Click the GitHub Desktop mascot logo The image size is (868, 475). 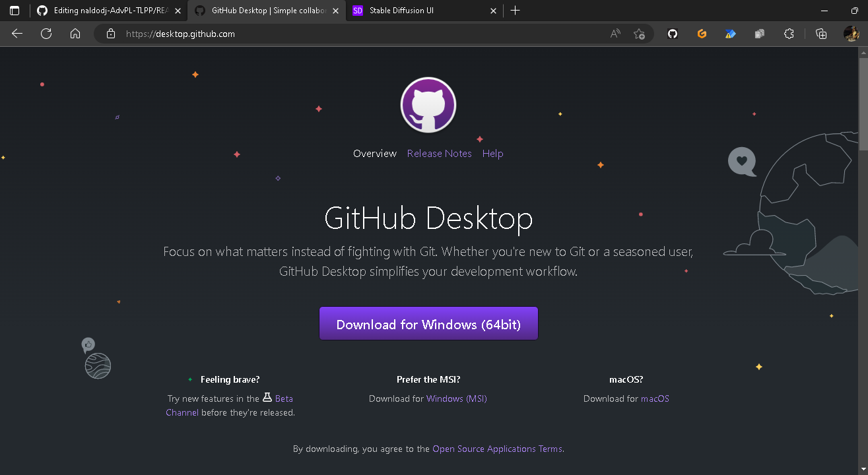(x=428, y=104)
